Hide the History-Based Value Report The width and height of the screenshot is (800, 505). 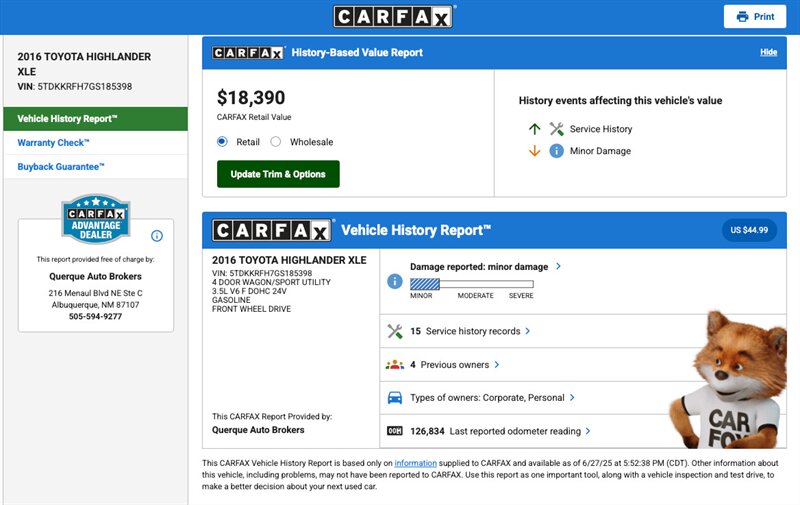coord(768,52)
